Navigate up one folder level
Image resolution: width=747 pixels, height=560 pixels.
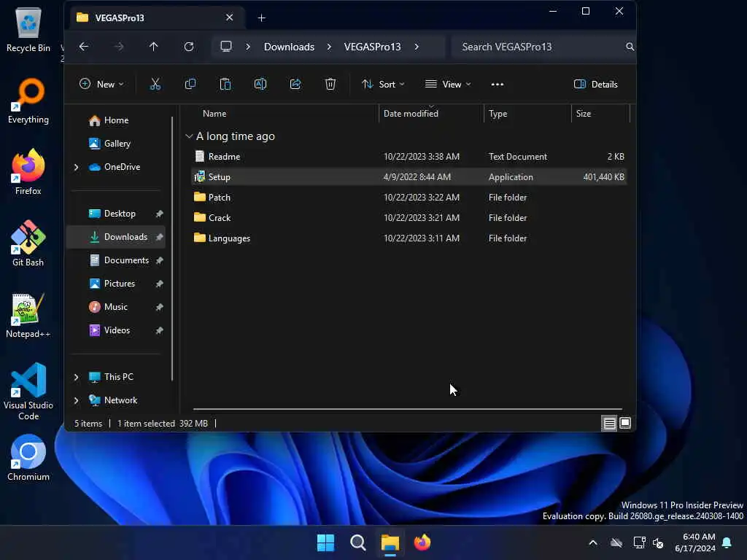click(x=153, y=47)
